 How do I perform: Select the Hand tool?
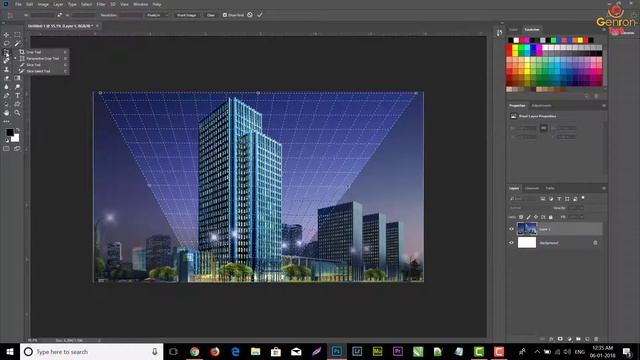[6, 113]
